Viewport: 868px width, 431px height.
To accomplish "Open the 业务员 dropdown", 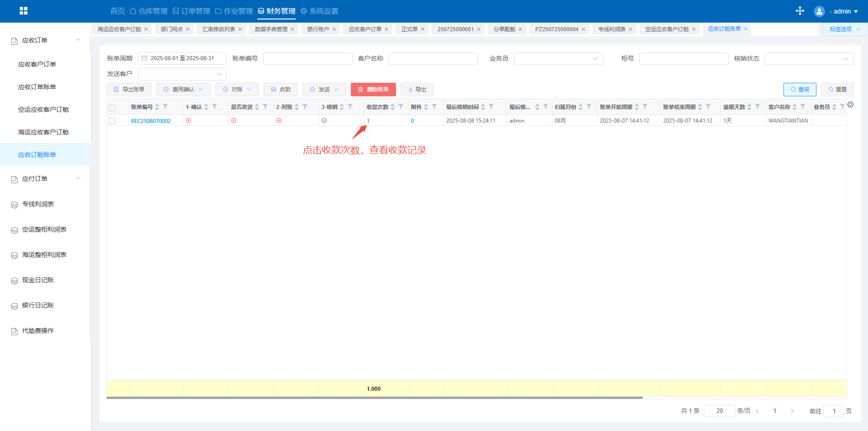I will tap(558, 59).
